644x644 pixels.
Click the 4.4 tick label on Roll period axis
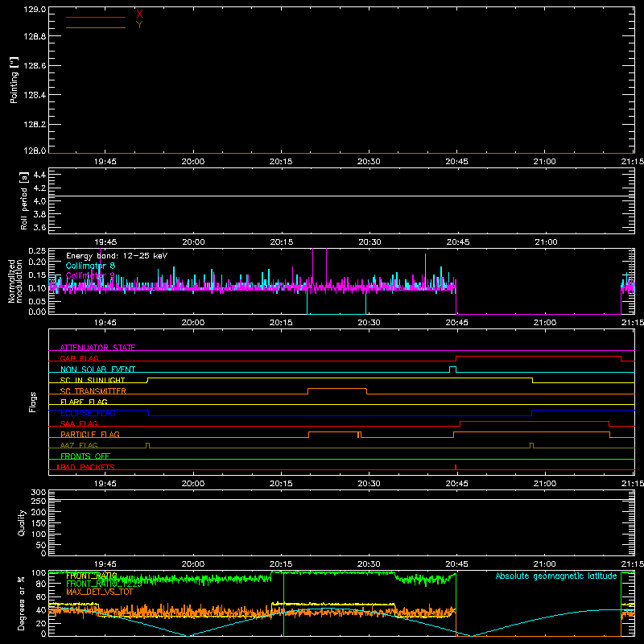39,175
